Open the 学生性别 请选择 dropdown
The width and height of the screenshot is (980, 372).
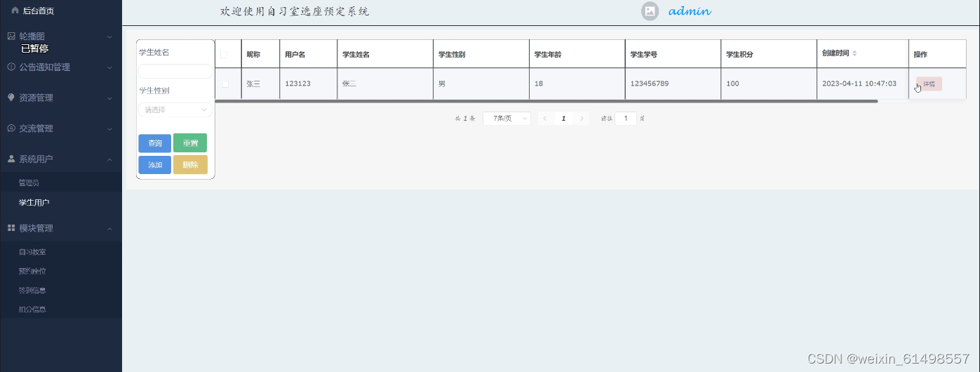tap(175, 109)
